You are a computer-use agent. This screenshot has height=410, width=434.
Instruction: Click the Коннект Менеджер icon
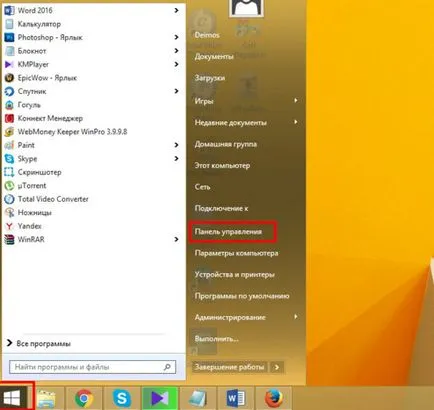tap(9, 118)
